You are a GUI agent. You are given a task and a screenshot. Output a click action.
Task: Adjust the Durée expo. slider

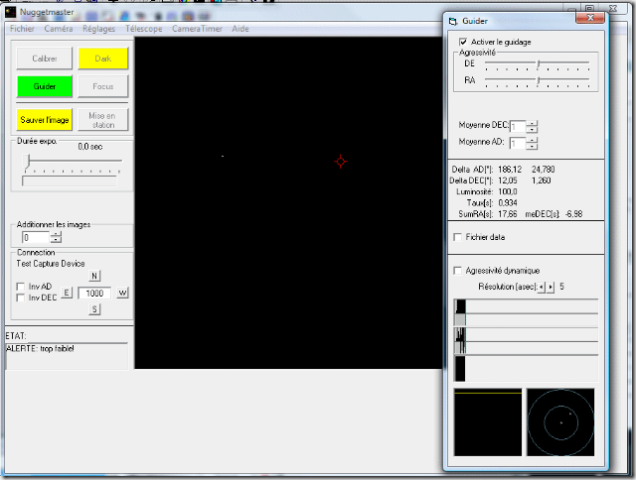coord(28,161)
